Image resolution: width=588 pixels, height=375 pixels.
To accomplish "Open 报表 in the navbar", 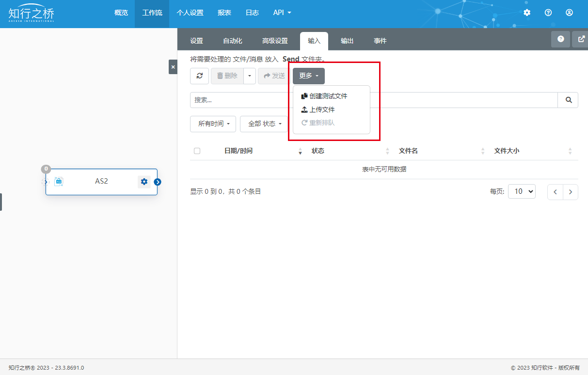I will [x=224, y=13].
